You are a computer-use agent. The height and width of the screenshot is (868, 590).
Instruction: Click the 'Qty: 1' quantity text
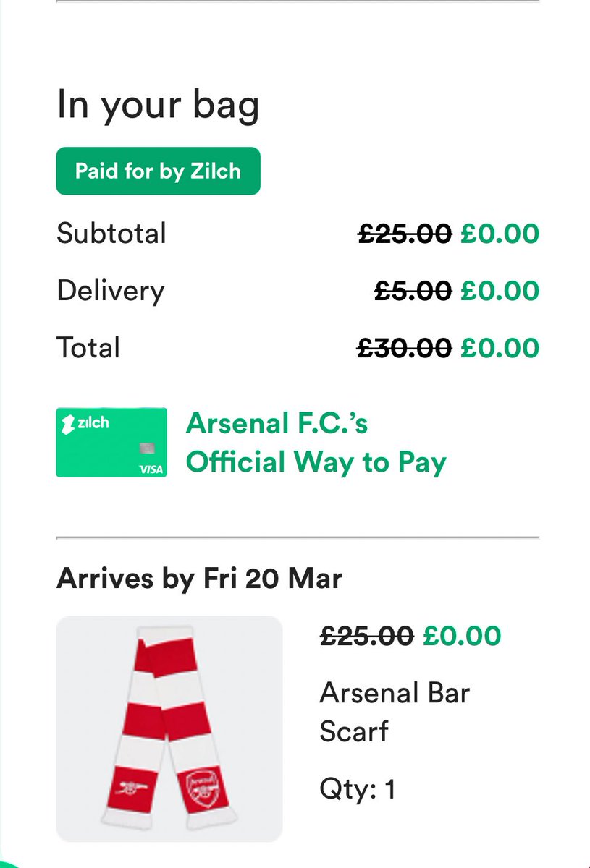click(358, 788)
